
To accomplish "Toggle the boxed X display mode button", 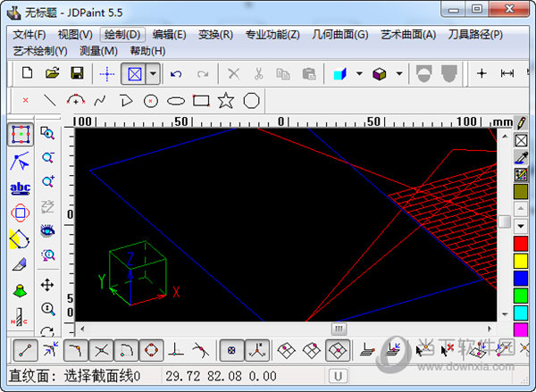I will (x=134, y=73).
